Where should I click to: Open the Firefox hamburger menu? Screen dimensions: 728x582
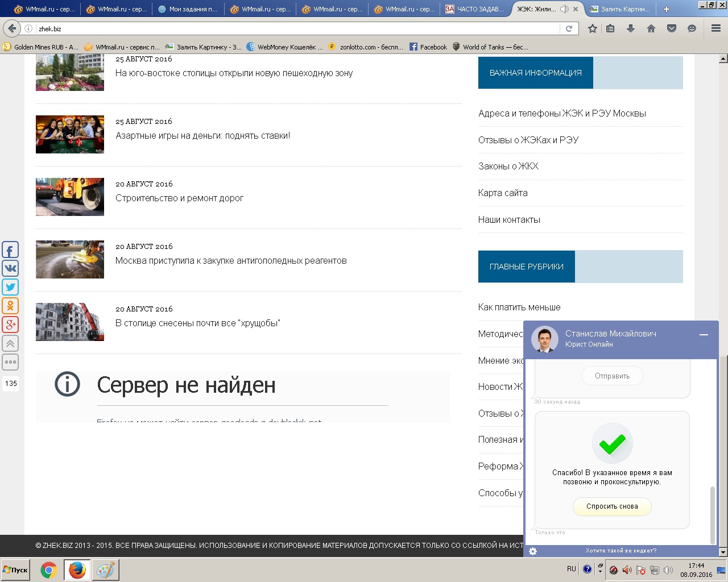coord(716,28)
